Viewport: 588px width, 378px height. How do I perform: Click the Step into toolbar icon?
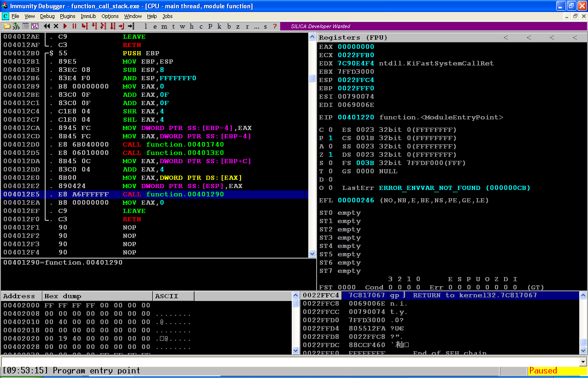[x=85, y=26]
